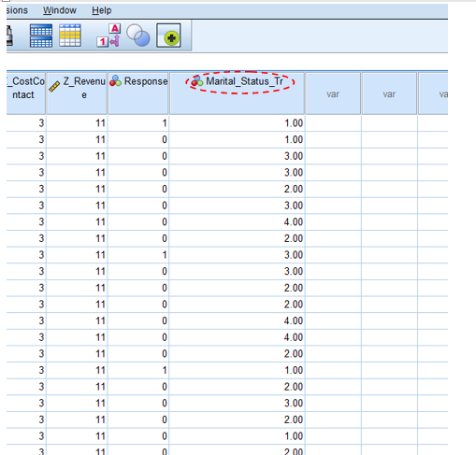476x455 pixels.
Task: Click the nominal icon beside Marital_Status_Tr
Action: [197, 81]
